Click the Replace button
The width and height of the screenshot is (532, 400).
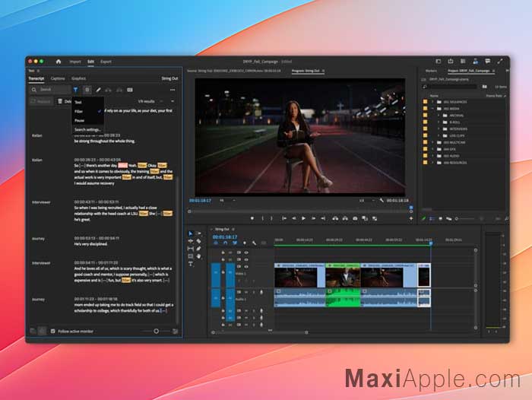pyautogui.click(x=41, y=101)
